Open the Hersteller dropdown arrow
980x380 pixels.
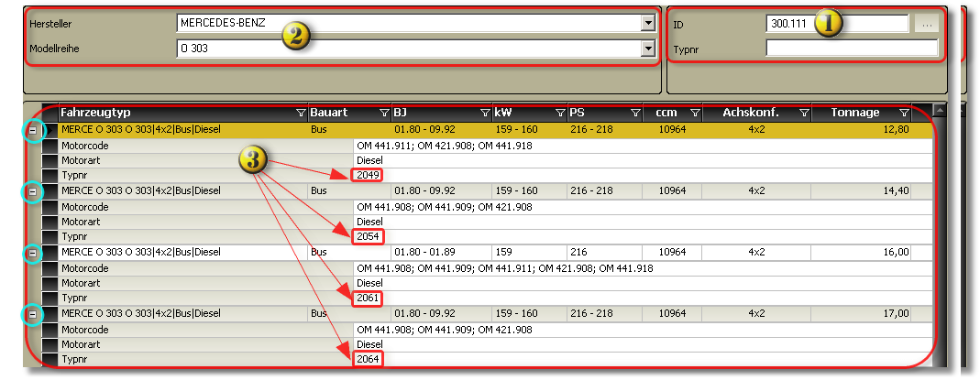pos(648,24)
